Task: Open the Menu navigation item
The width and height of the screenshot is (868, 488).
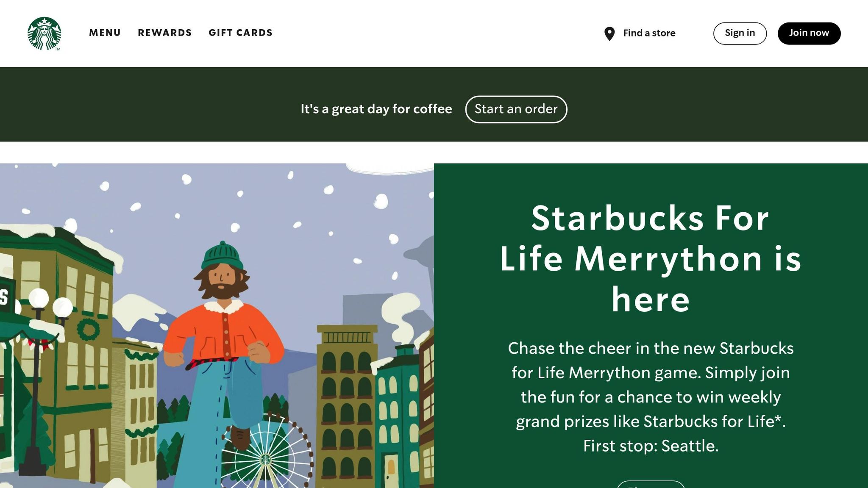Action: (105, 33)
